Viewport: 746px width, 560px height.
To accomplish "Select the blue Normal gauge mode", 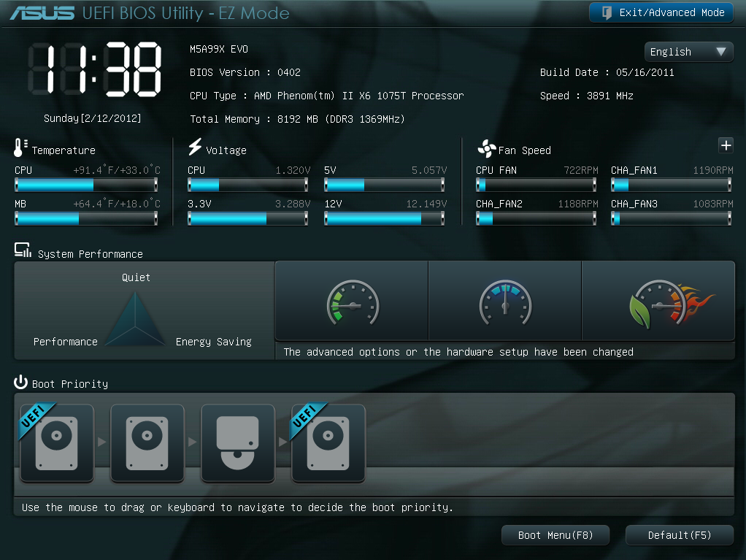I will 505,301.
